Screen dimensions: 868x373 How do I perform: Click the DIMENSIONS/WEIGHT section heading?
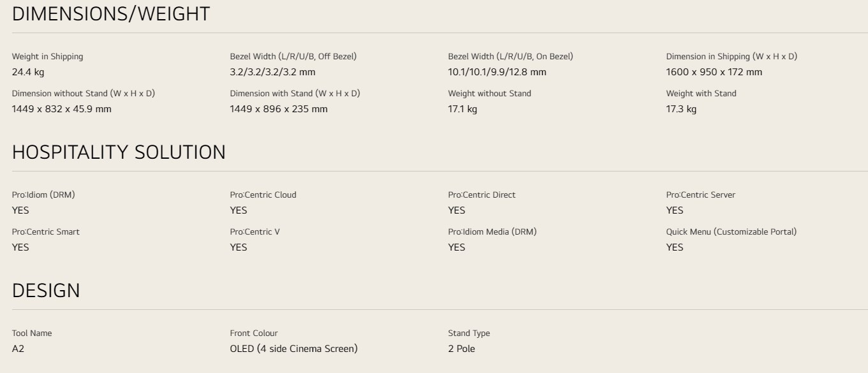click(111, 14)
